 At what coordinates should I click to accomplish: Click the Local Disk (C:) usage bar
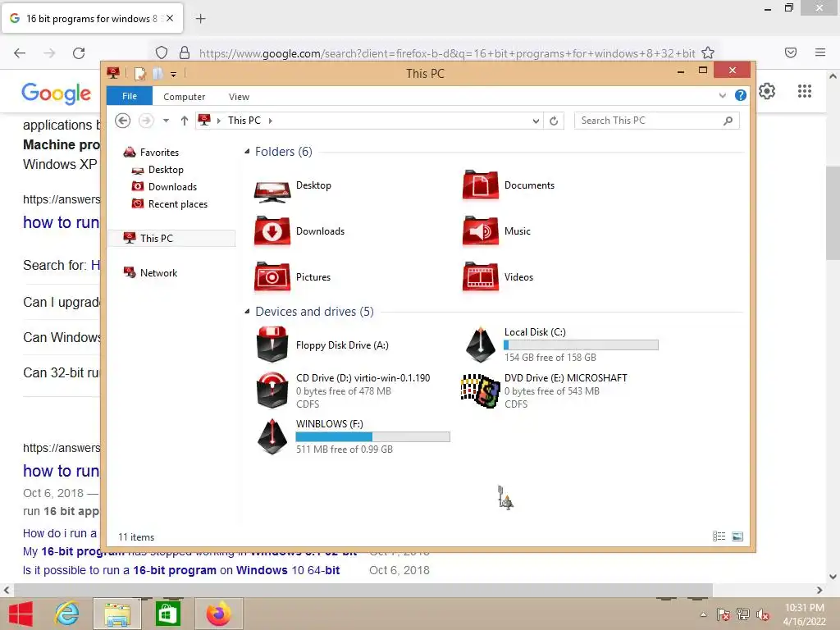point(582,345)
